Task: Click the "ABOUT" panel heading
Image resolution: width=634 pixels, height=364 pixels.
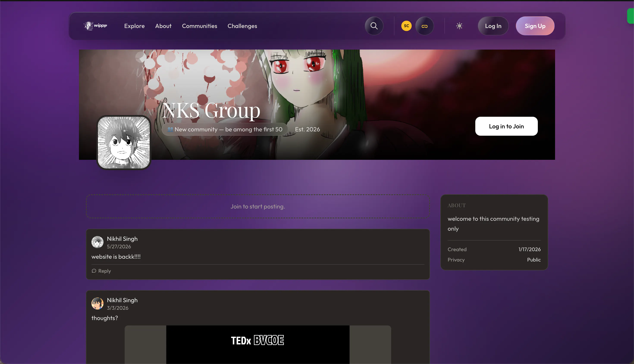Action: click(457, 205)
